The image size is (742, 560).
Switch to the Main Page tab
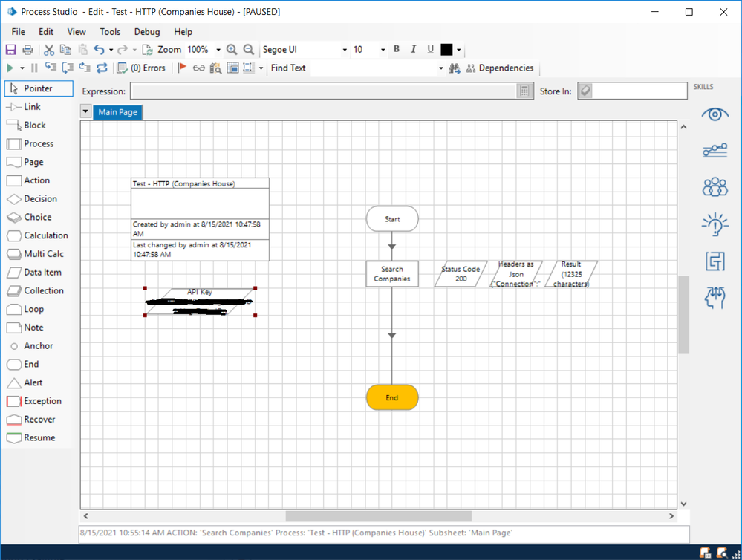(x=118, y=112)
